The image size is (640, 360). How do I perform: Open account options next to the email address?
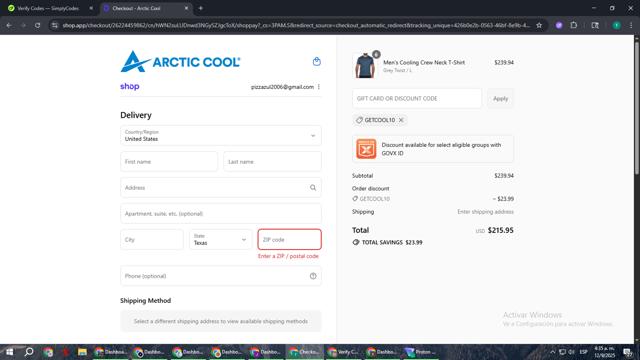click(319, 87)
